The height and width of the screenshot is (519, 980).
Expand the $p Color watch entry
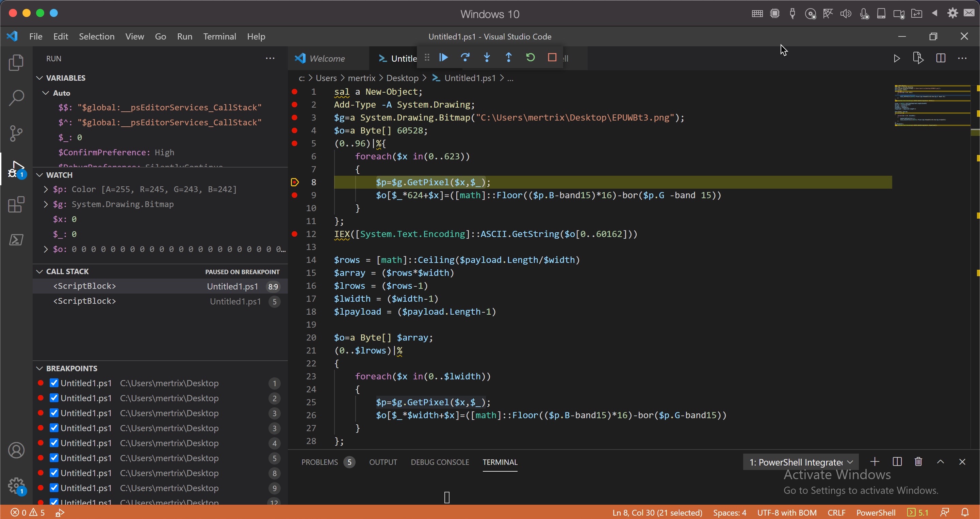pos(46,189)
